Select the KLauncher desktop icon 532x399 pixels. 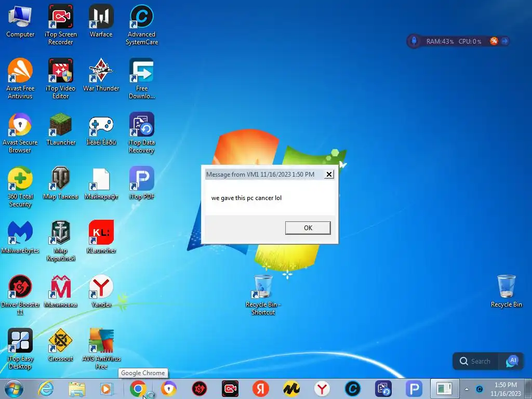point(101,237)
